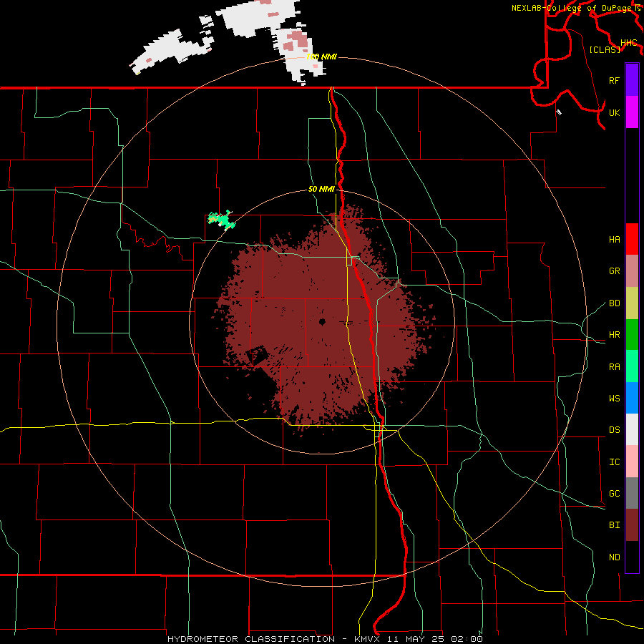
Task: Click the RA light green legend swatch
Action: tap(632, 366)
